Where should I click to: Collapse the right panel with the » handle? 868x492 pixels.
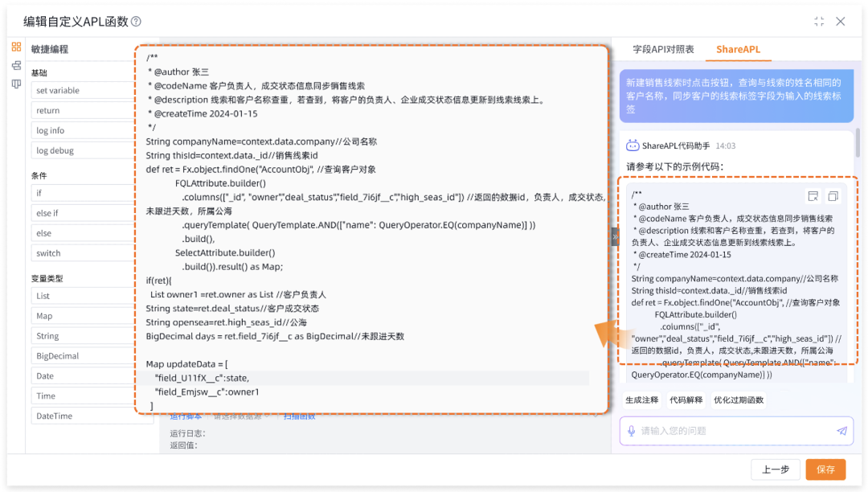point(615,236)
